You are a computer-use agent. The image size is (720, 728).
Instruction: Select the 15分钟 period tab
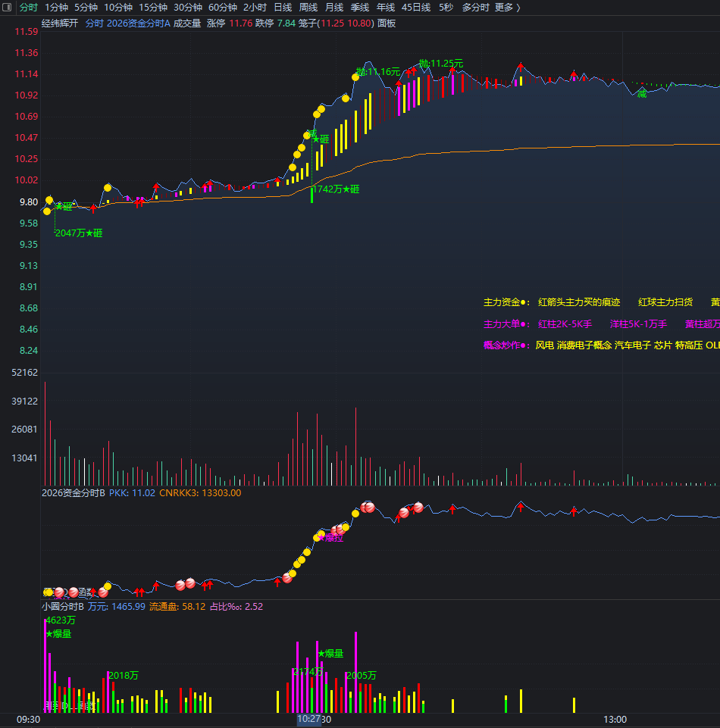point(153,8)
